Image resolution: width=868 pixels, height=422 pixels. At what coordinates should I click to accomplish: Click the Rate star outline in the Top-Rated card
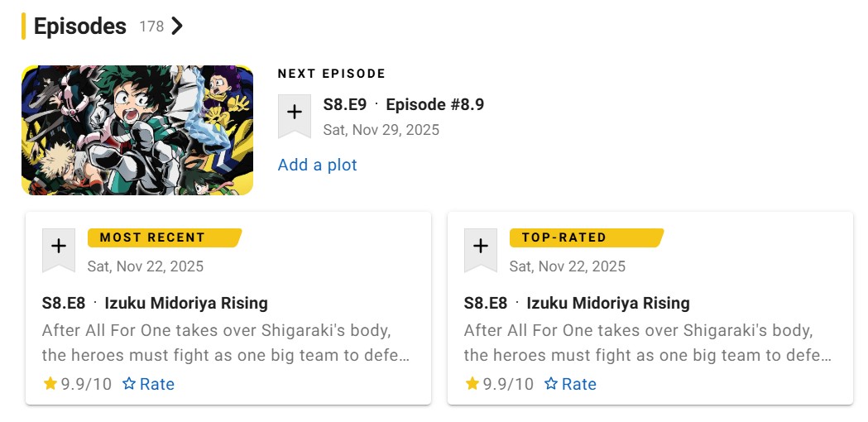coord(551,384)
